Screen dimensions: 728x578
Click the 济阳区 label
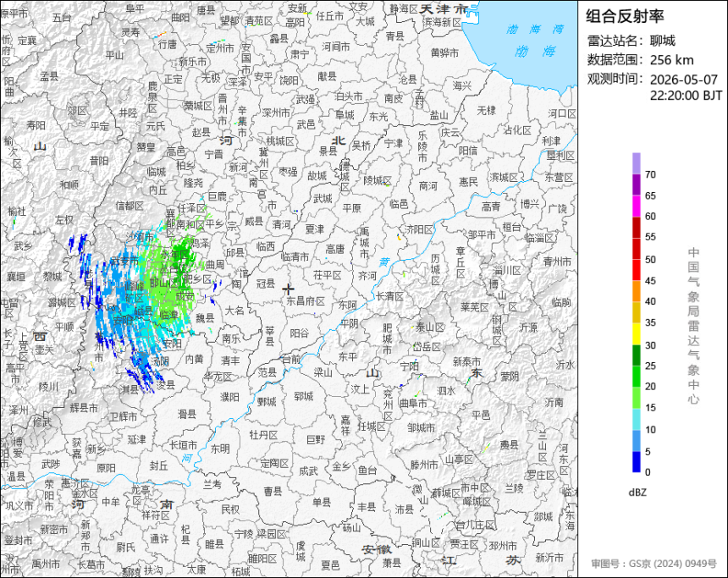tap(419, 228)
